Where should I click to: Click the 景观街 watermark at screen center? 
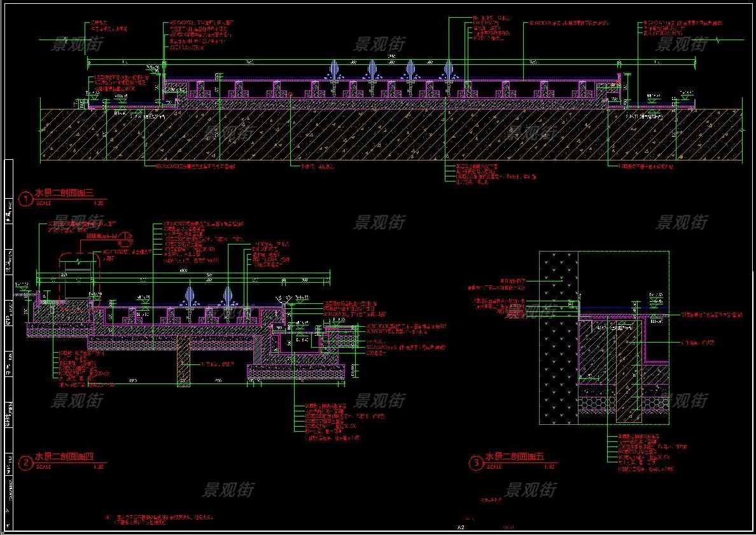coord(379,222)
